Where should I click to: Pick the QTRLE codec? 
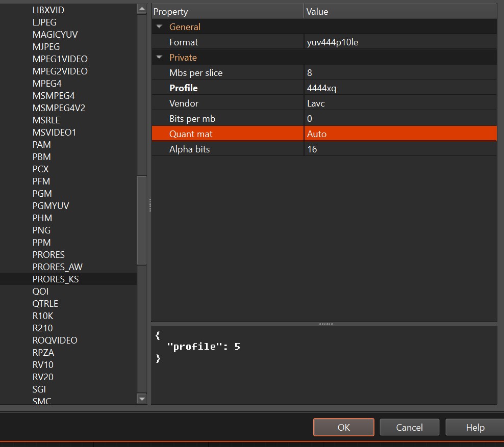(x=45, y=304)
